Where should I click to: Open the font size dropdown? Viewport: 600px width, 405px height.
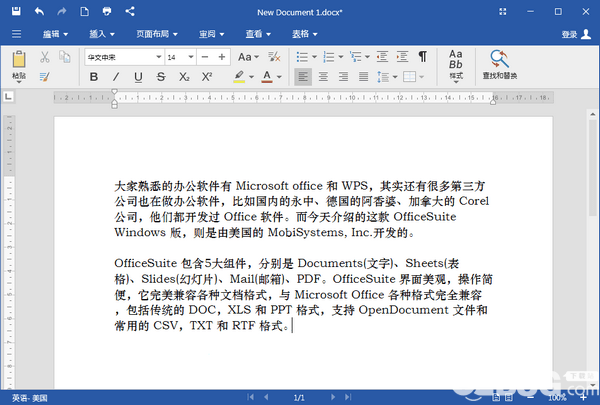[x=191, y=57]
